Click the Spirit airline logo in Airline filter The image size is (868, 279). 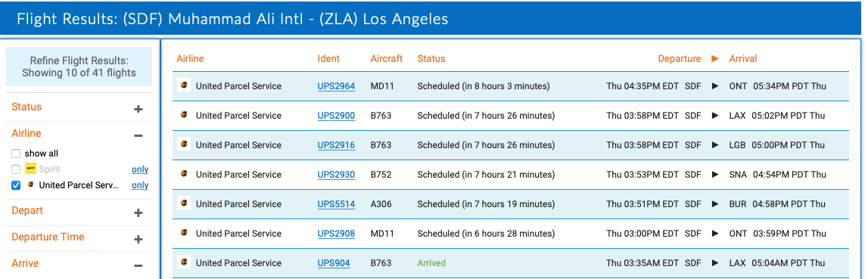coord(31,169)
